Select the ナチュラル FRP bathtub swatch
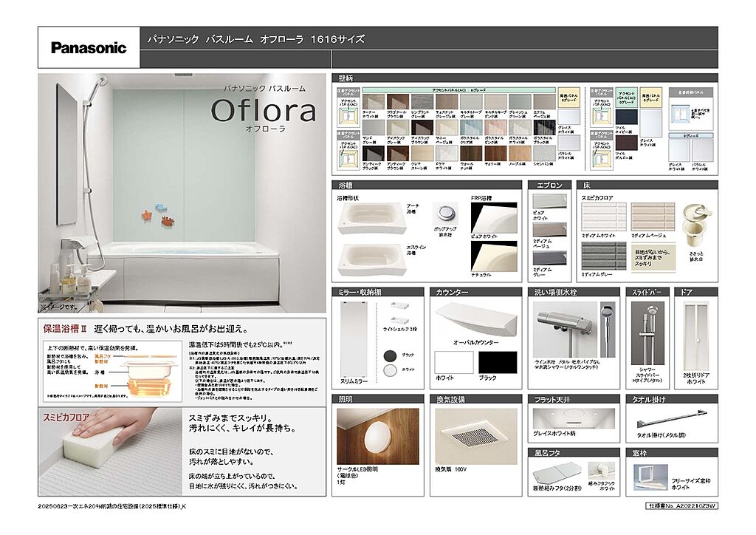Viewport: 756px width, 535px height. tap(494, 256)
